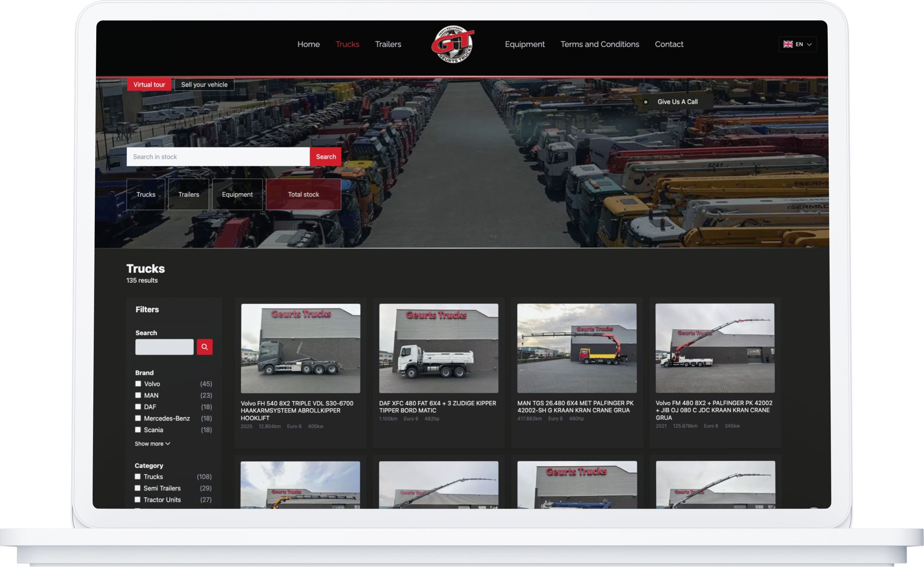Check the Semi Trailers category filter

click(x=137, y=489)
